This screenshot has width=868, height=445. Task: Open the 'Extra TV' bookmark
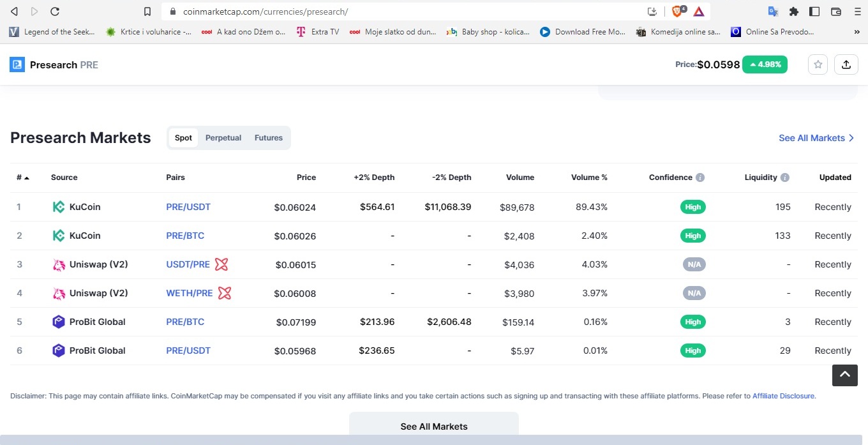tap(318, 31)
